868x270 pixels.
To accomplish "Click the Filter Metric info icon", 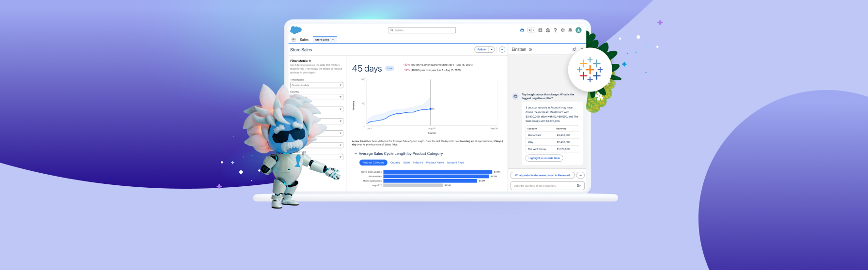I will pos(310,61).
